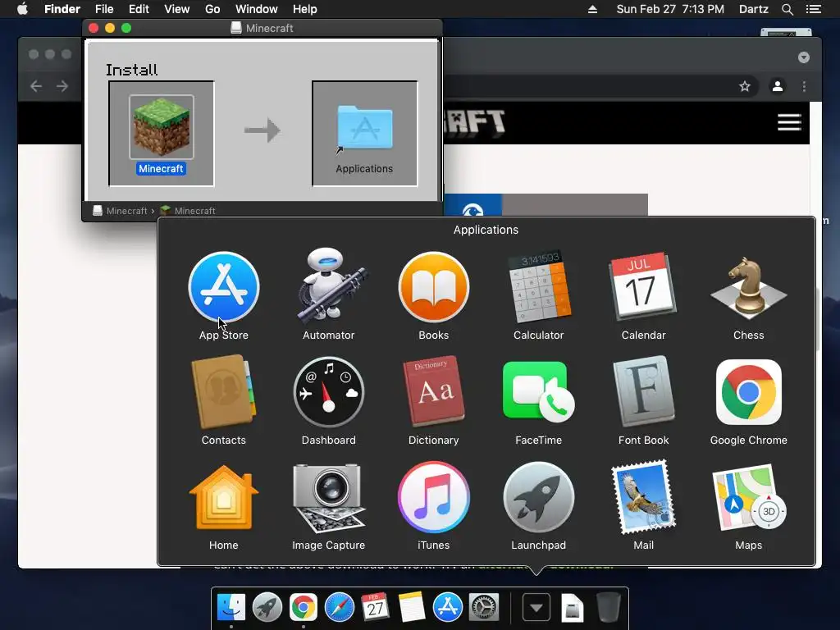840x630 pixels.
Task: Click the Minecraft disk image in Dock
Action: coord(572,608)
